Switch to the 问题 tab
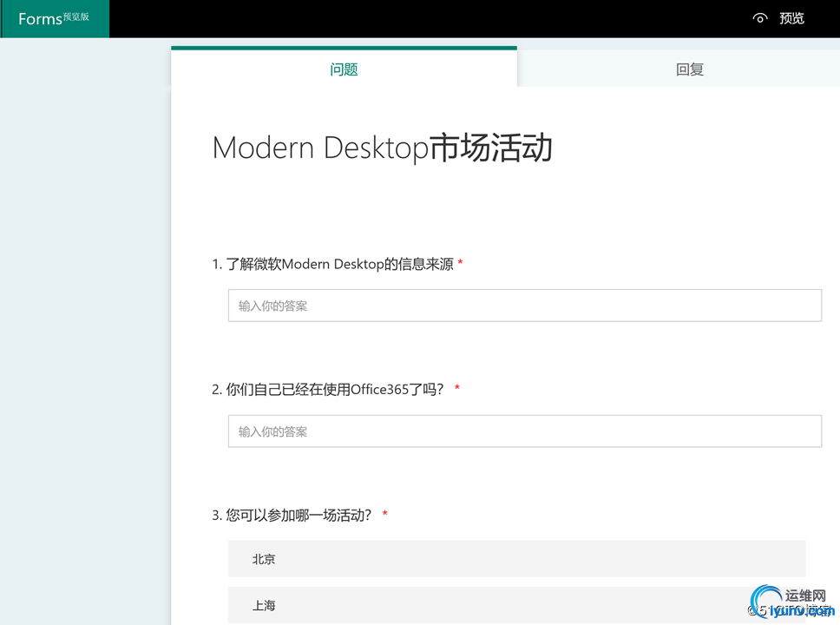The width and height of the screenshot is (840, 625). pyautogui.click(x=344, y=69)
